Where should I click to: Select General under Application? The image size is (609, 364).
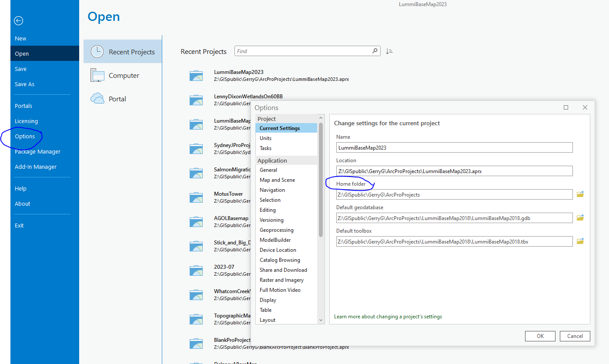pyautogui.click(x=287, y=170)
